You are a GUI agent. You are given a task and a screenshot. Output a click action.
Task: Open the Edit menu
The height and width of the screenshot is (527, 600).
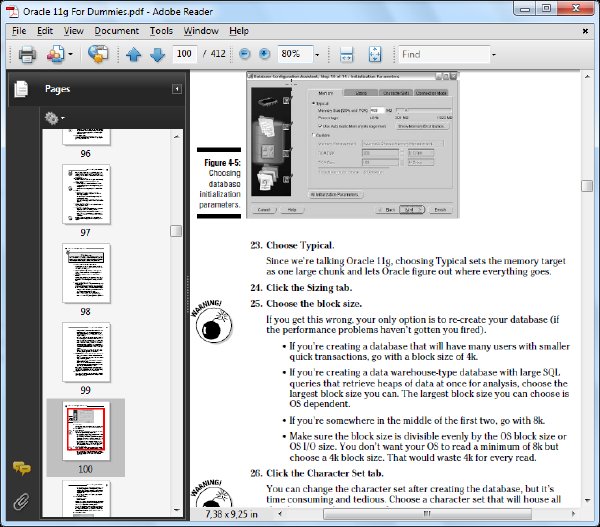(x=45, y=31)
